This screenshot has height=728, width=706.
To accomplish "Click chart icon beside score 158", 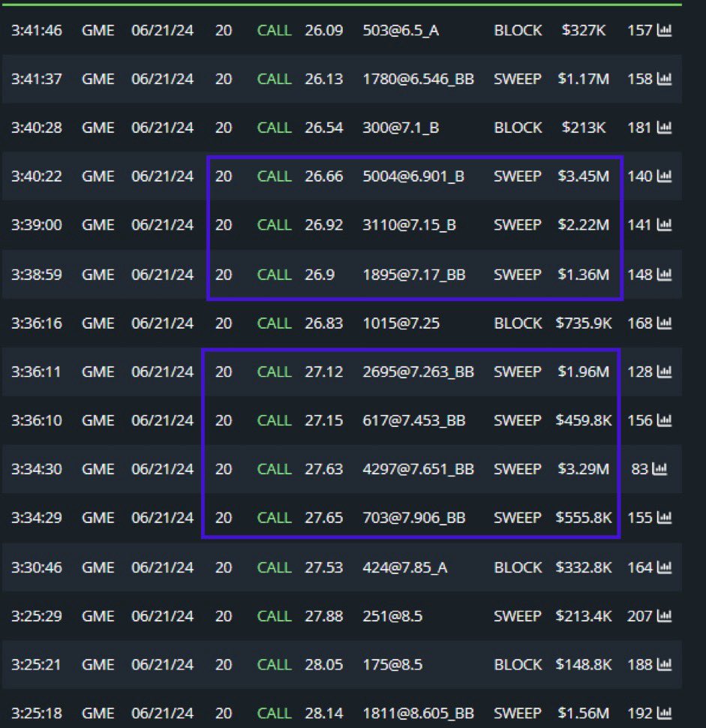I will 664,79.
